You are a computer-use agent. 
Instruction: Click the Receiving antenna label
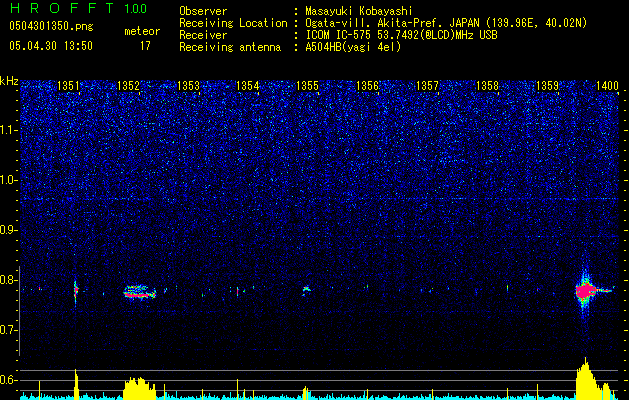(230, 47)
